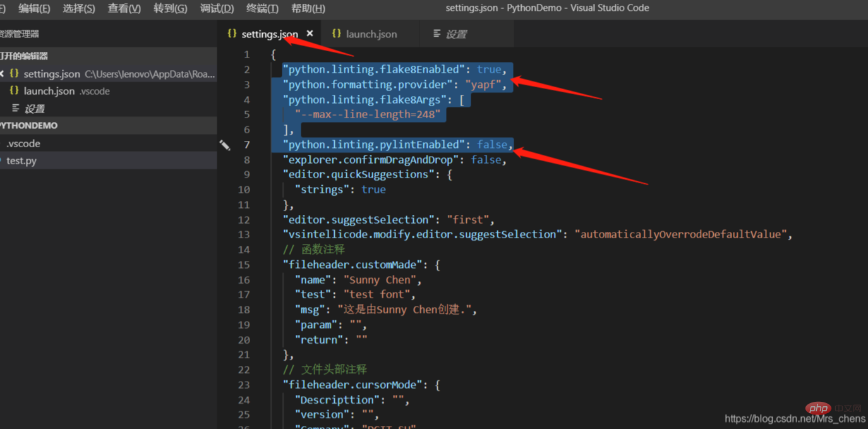Click the JSON icon beside launch.json in the sidebar
Screen dimensions: 868x429
tap(14, 91)
